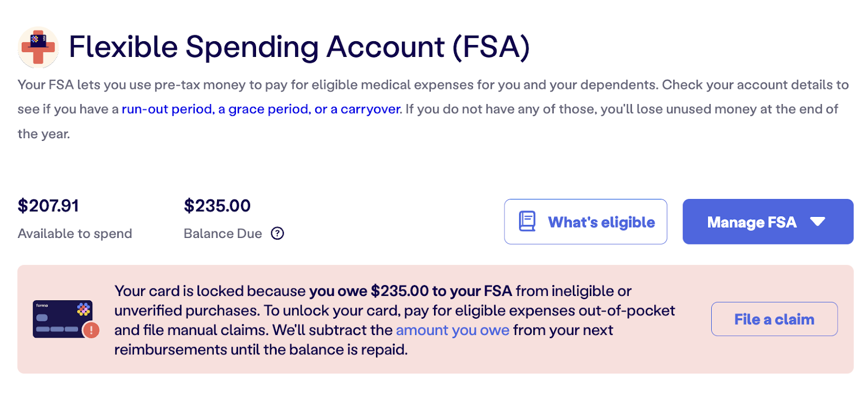The width and height of the screenshot is (868, 400).
Task: Click the FSA description paragraph's "the year." line
Action: [44, 134]
